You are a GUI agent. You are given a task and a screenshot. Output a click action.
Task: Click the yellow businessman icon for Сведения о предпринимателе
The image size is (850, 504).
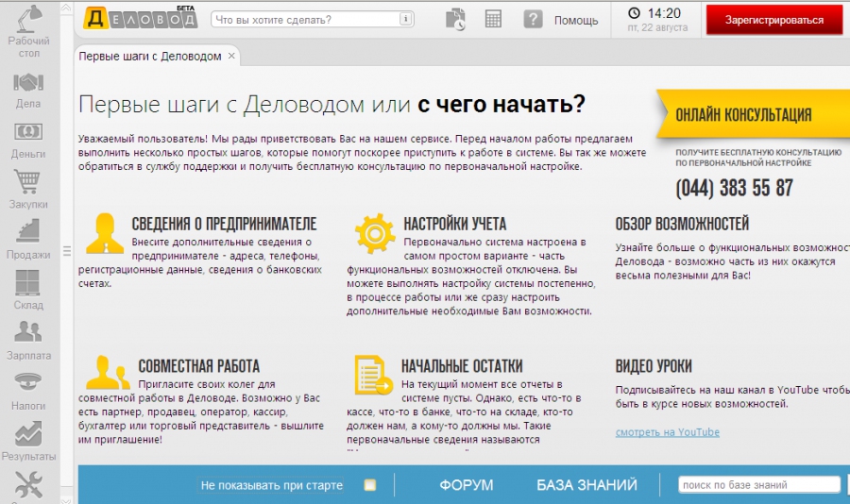pyautogui.click(x=105, y=233)
